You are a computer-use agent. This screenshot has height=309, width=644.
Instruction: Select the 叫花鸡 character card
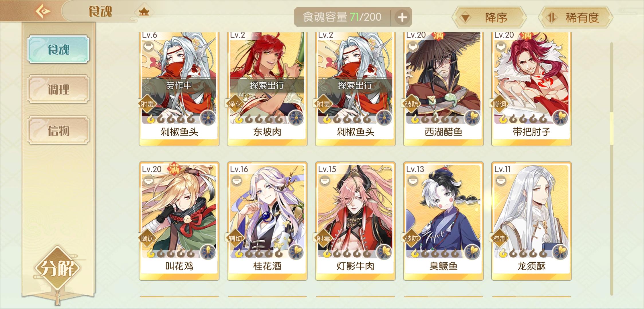point(179,221)
